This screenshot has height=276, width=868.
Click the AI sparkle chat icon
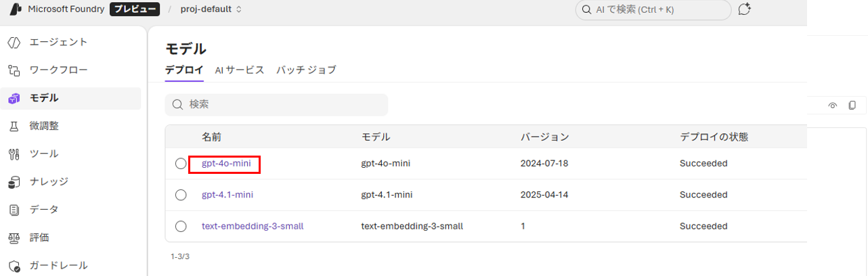tap(744, 10)
